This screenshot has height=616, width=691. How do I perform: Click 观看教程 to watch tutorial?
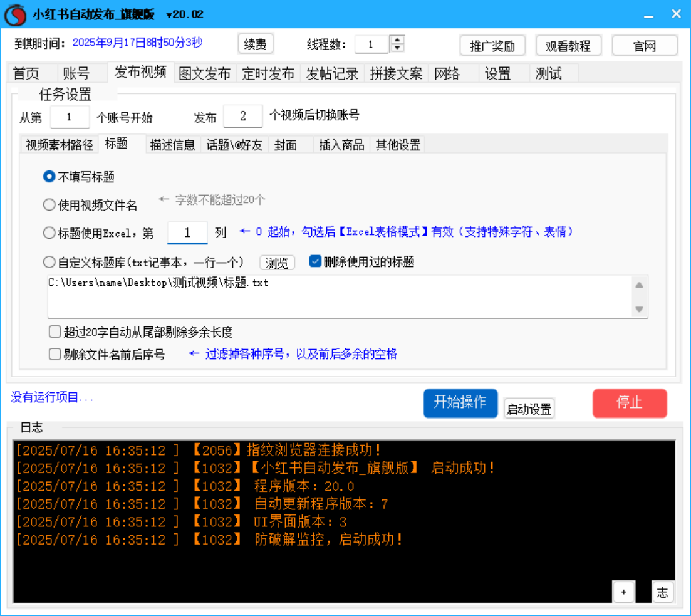(568, 45)
